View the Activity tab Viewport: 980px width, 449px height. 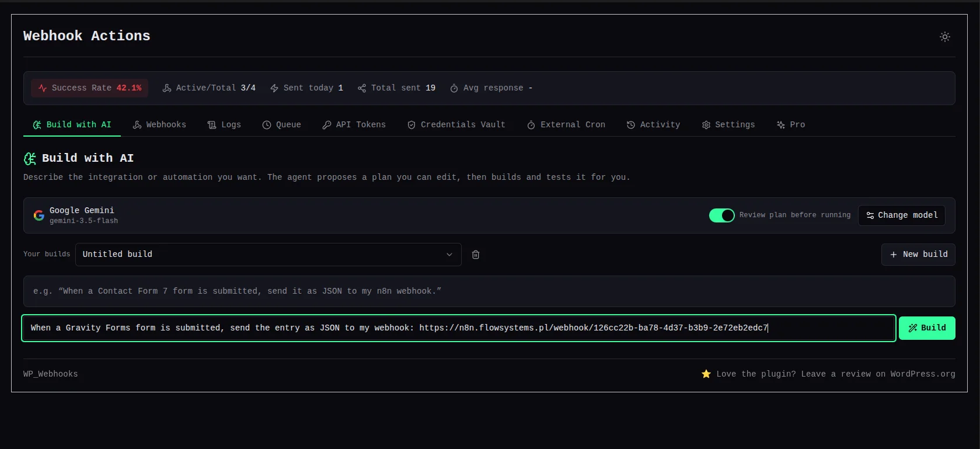(654, 125)
